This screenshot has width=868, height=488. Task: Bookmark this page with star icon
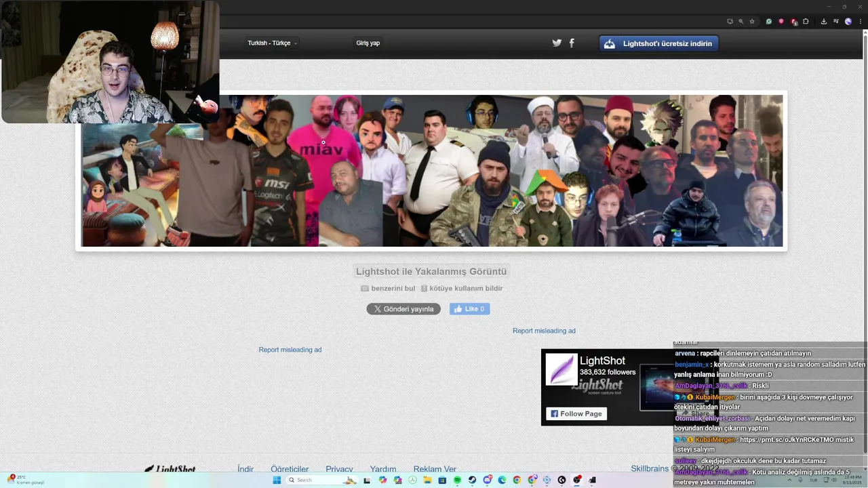coord(752,22)
